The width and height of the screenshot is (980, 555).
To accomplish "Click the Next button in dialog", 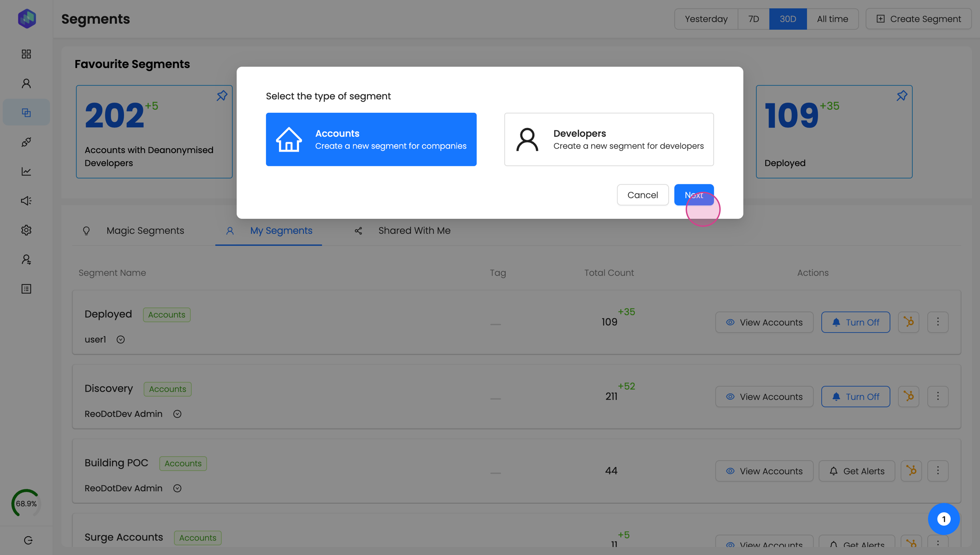I will 694,195.
